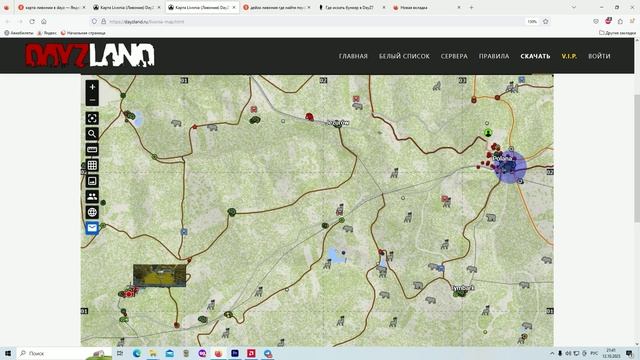Zoom in the map with plus button
Image resolution: width=640 pixels, height=360 pixels.
[x=92, y=87]
